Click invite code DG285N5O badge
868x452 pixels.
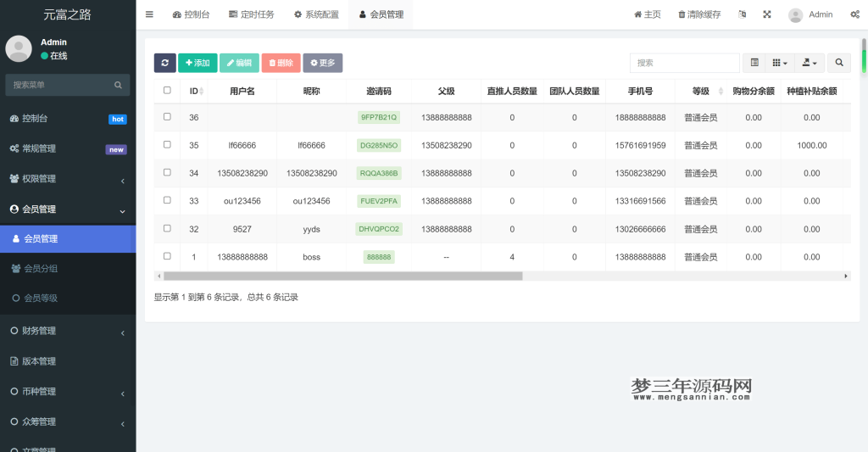coord(379,145)
